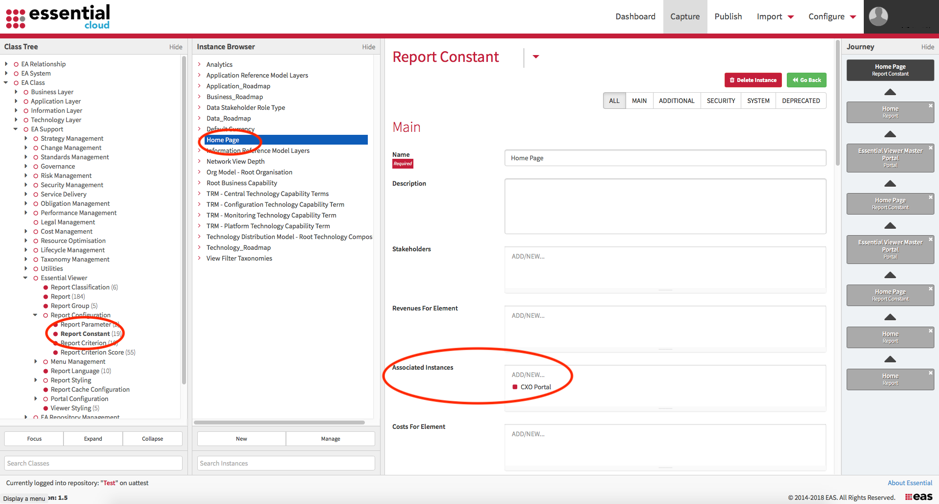Click the Delete Instance button

753,80
